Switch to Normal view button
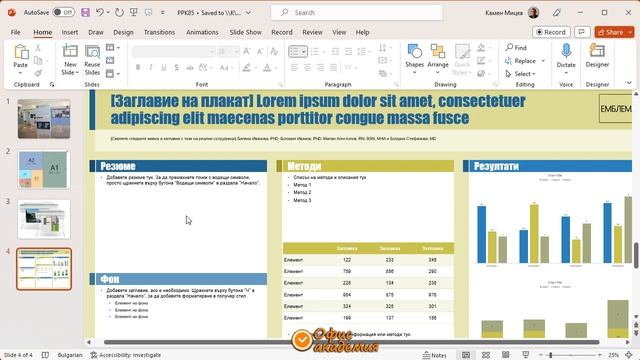Viewport: 640px width, 360px height. tap(466, 355)
